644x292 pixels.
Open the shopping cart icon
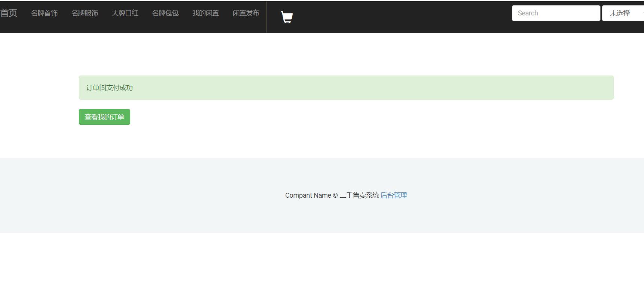[287, 17]
